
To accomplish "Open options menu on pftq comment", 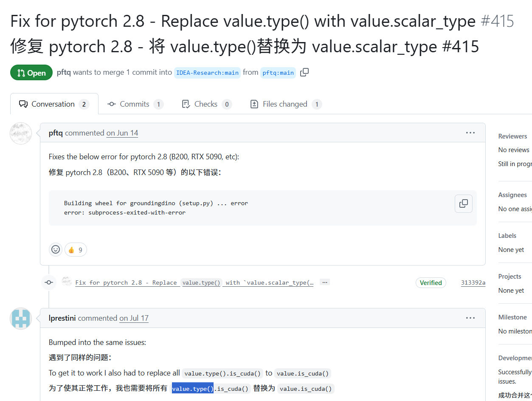I will point(470,133).
